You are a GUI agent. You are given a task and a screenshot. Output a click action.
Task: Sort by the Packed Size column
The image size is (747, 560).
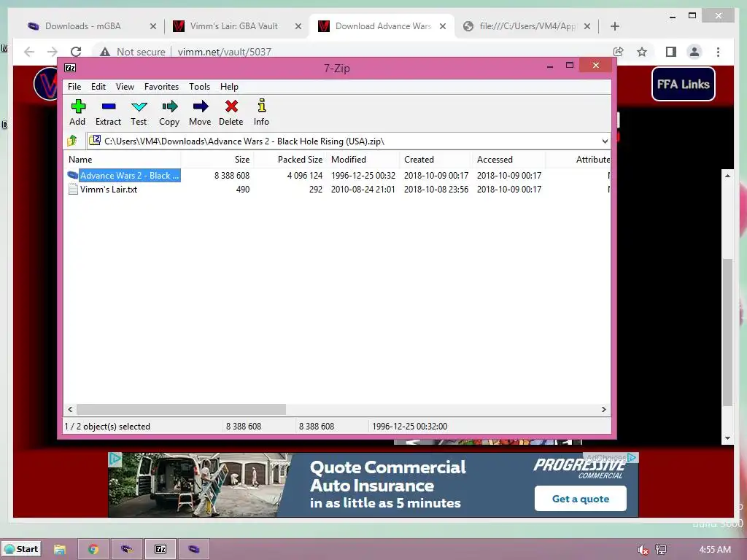pos(290,160)
